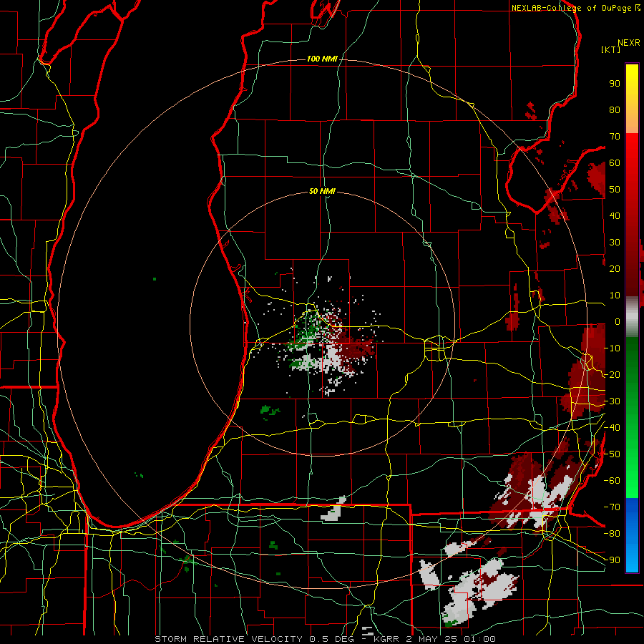The height and width of the screenshot is (644, 644).
Task: Click the positive 50 value on the velocity scale
Action: tap(615, 190)
